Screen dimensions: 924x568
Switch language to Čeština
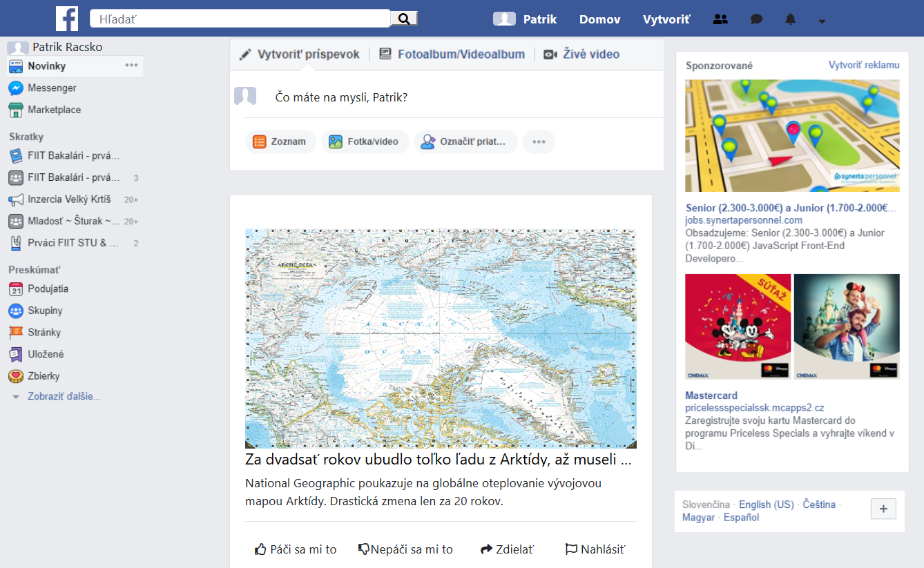coord(819,505)
